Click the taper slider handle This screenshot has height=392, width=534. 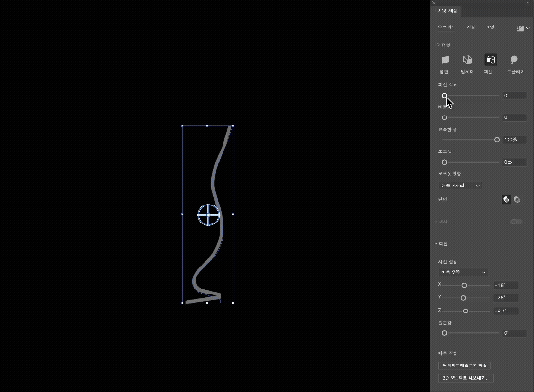(x=497, y=140)
